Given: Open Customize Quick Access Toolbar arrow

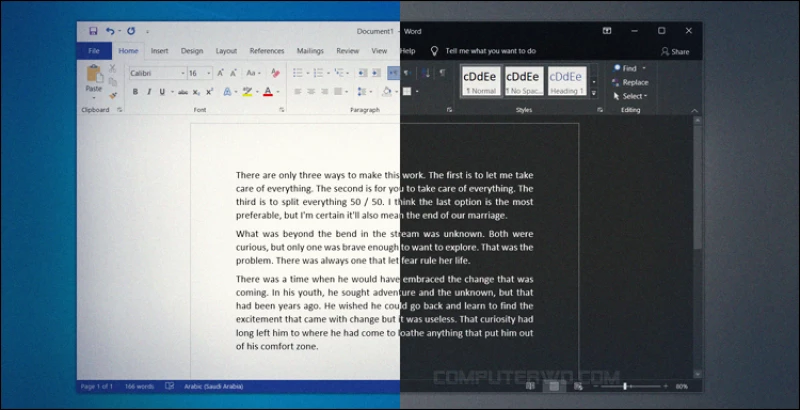Looking at the screenshot, I should (147, 32).
